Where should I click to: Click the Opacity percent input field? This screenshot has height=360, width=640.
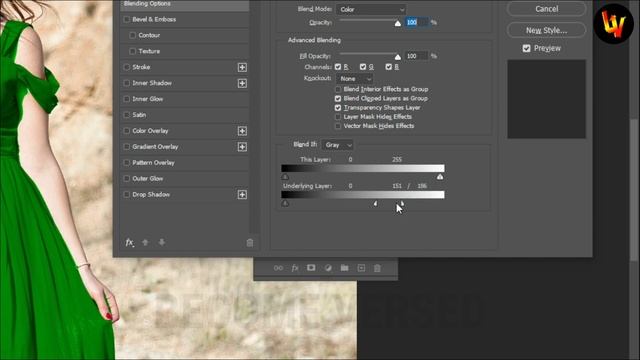(x=417, y=22)
